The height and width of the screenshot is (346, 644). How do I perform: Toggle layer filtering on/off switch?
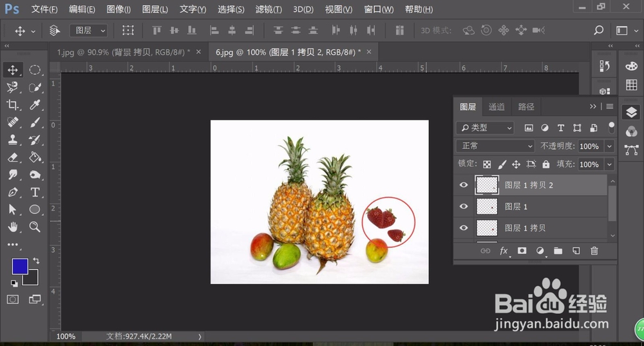point(612,127)
